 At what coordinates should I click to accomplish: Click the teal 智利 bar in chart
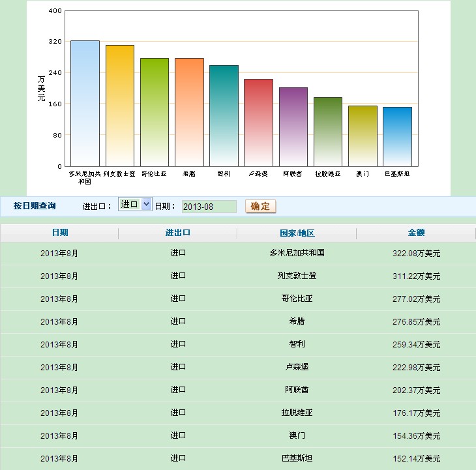point(224,116)
